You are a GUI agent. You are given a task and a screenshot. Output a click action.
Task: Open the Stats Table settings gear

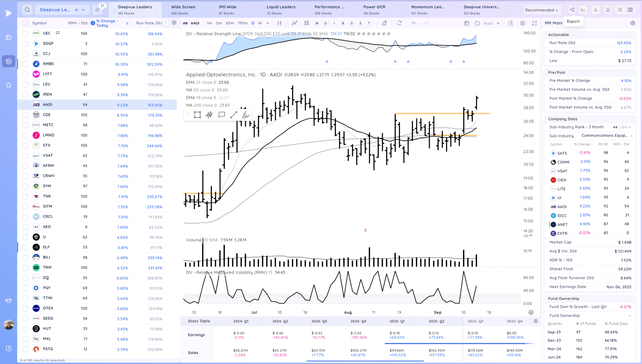coord(536,321)
